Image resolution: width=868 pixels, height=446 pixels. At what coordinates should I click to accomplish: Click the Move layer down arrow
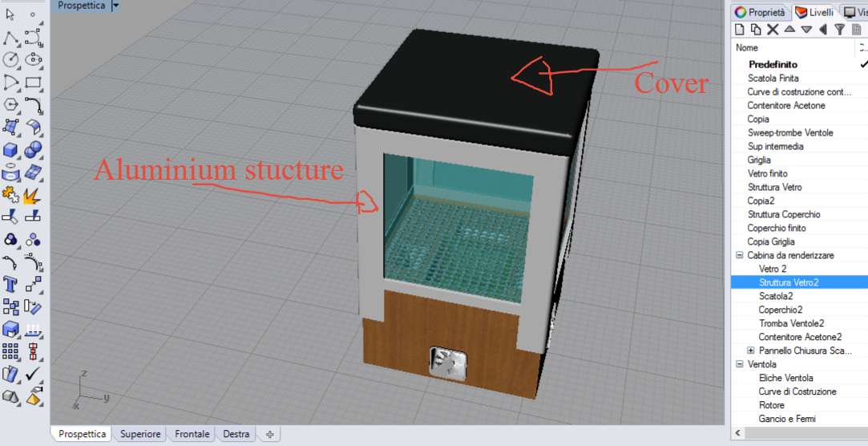click(806, 30)
